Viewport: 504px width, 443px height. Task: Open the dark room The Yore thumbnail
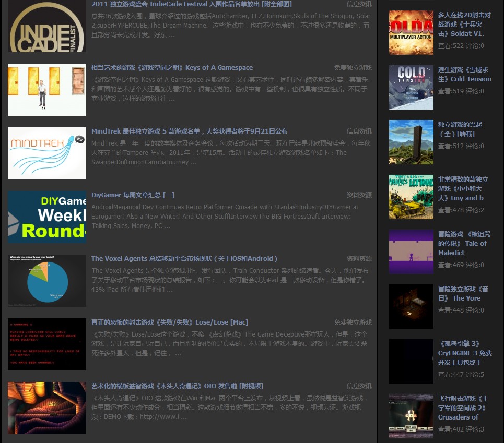point(411,307)
